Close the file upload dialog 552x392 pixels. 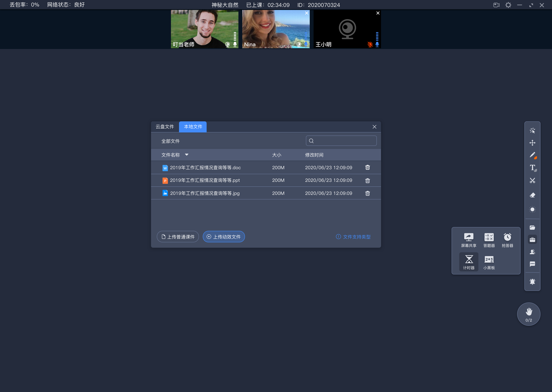click(375, 127)
